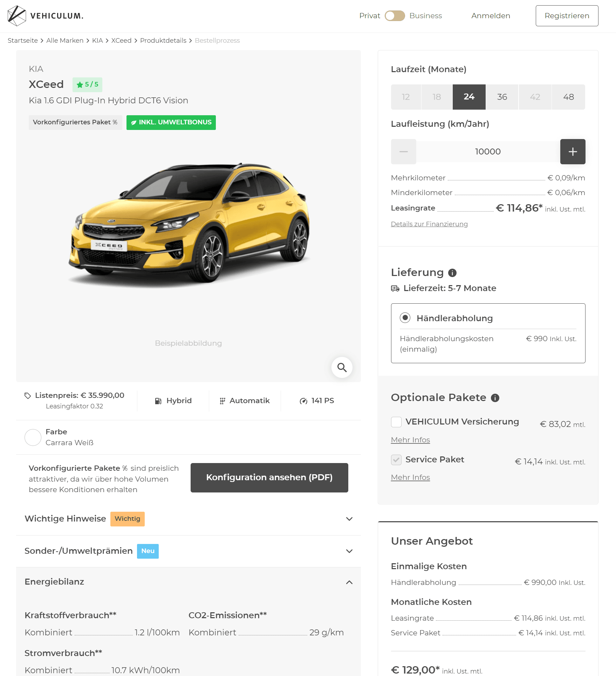The height and width of the screenshot is (676, 616).
Task: Go to Startseite breadcrumb
Action: 23,41
